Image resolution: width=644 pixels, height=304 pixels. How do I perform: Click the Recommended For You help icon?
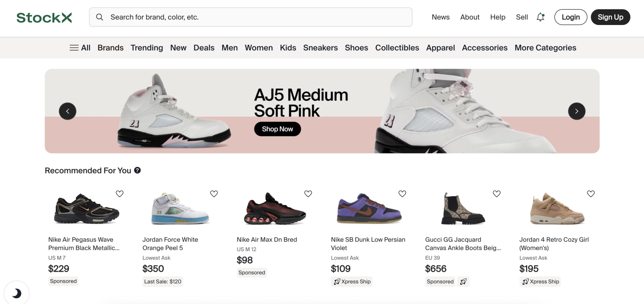click(x=137, y=170)
